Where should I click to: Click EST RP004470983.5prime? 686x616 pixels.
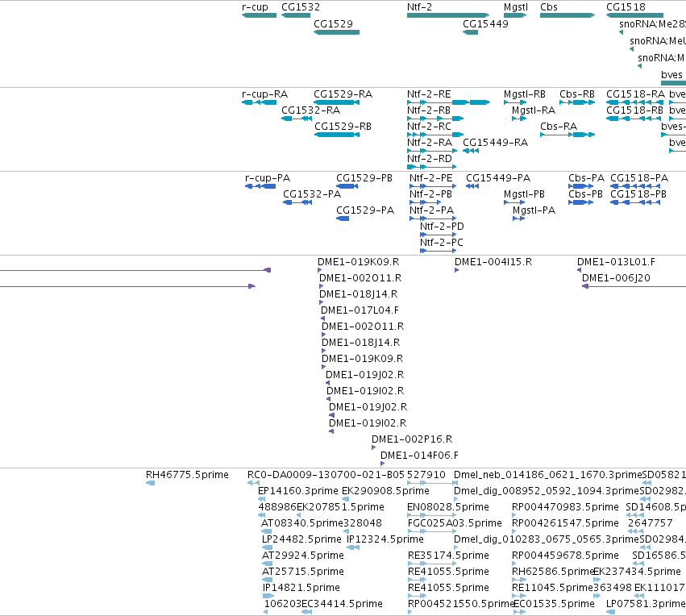coord(565,507)
